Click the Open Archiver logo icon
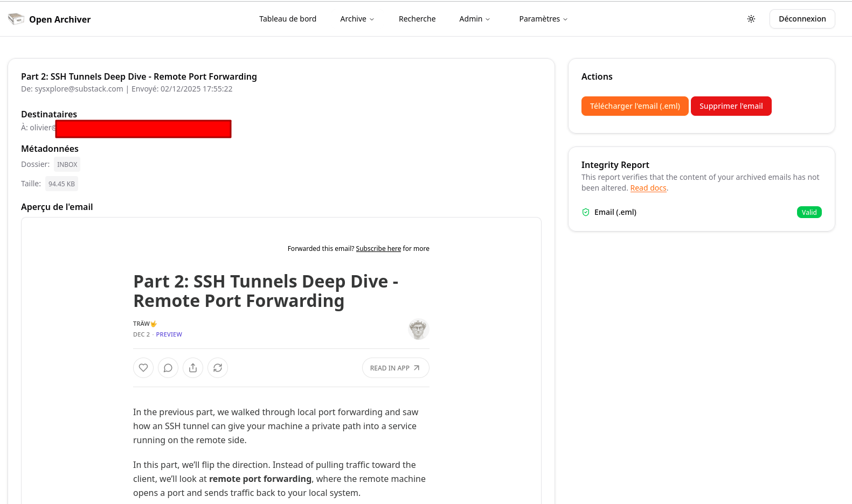Screen dimensions: 852x504 16,19
